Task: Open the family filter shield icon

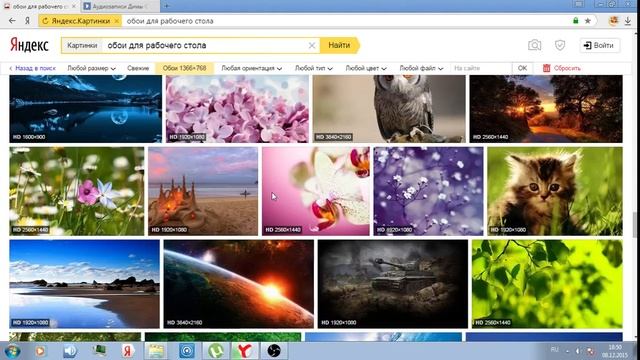Action: pos(560,45)
